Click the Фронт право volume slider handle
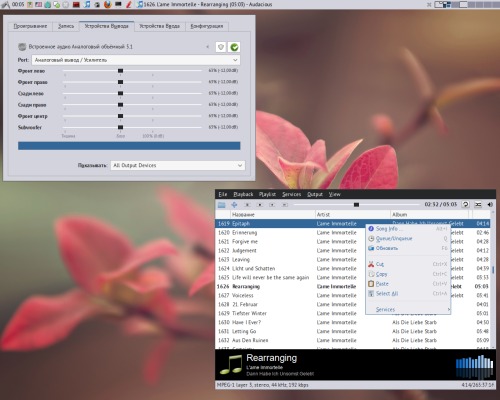Screen dimensions: 500x400 [x=120, y=82]
